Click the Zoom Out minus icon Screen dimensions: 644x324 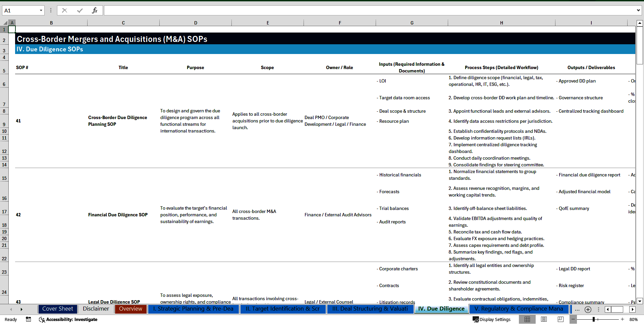pos(573,319)
